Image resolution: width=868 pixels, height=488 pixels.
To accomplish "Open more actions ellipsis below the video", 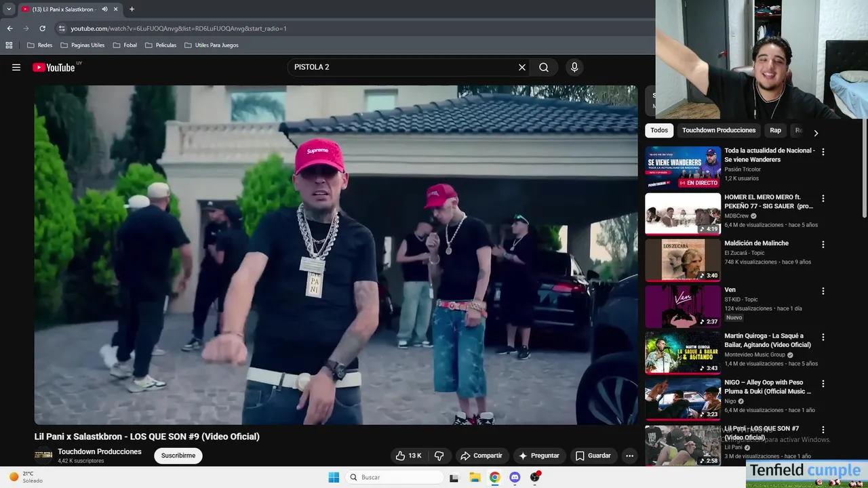I will (629, 455).
